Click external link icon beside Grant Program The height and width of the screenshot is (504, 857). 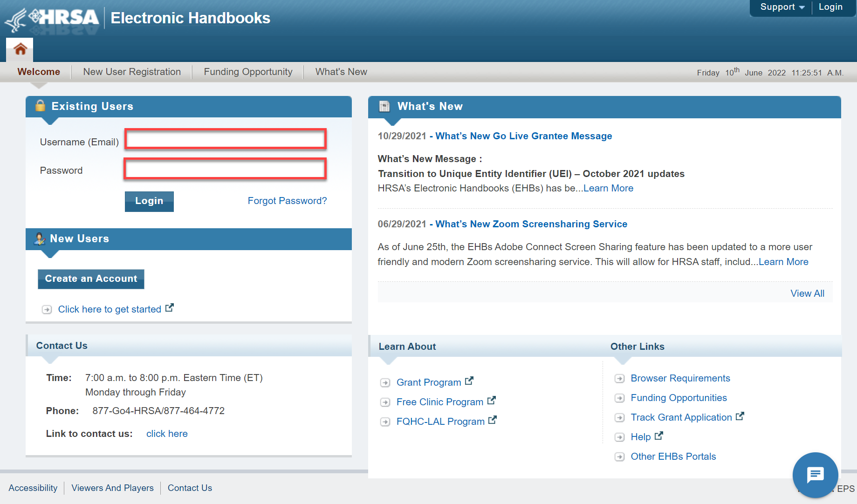pos(469,381)
